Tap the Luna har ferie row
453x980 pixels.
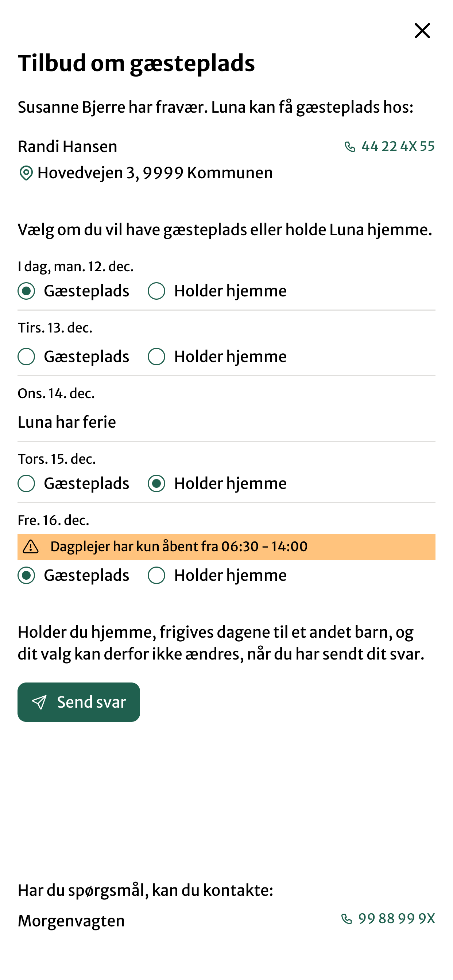(x=226, y=422)
